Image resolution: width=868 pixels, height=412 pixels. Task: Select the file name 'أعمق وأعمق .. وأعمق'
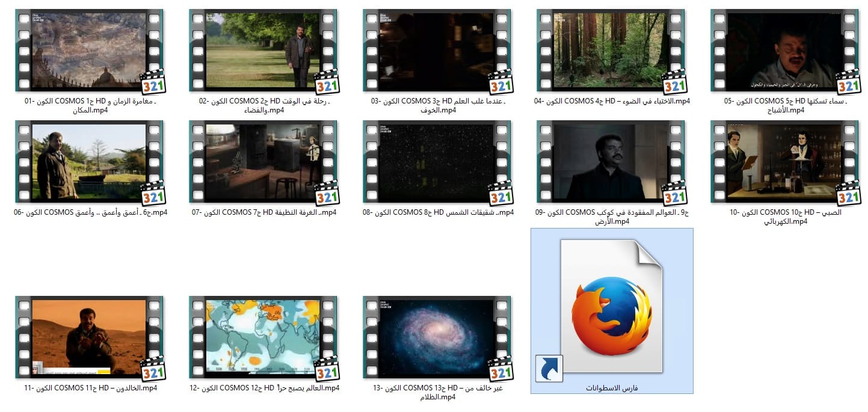click(x=90, y=212)
